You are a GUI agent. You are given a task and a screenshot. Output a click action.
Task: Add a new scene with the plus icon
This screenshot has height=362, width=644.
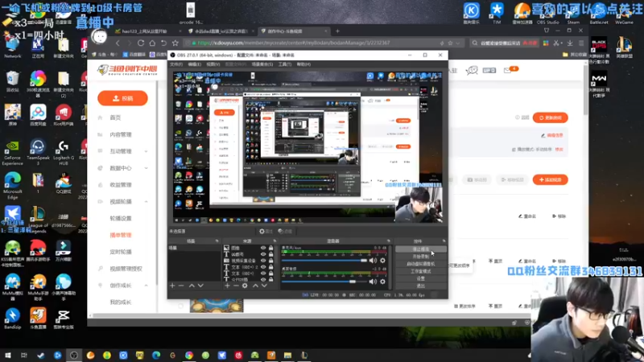tap(172, 286)
